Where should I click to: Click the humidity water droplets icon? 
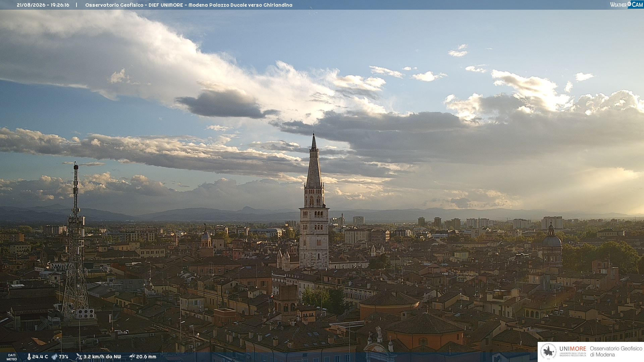tap(54, 357)
